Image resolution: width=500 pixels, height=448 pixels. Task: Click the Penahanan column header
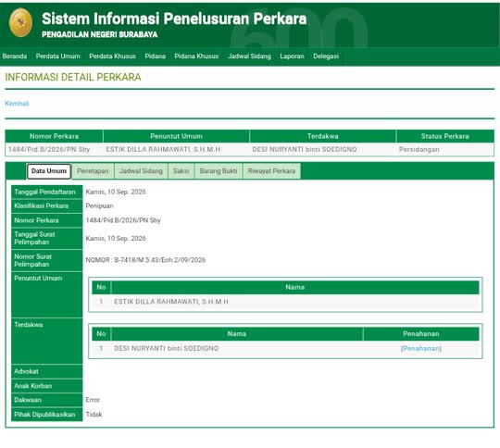pos(421,334)
